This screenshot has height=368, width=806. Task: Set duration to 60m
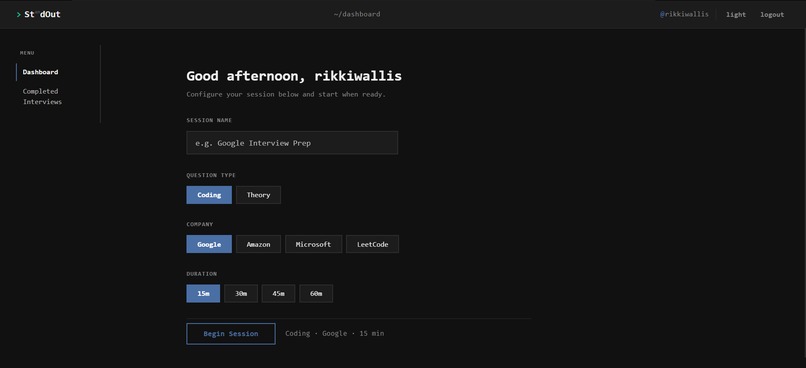(316, 293)
